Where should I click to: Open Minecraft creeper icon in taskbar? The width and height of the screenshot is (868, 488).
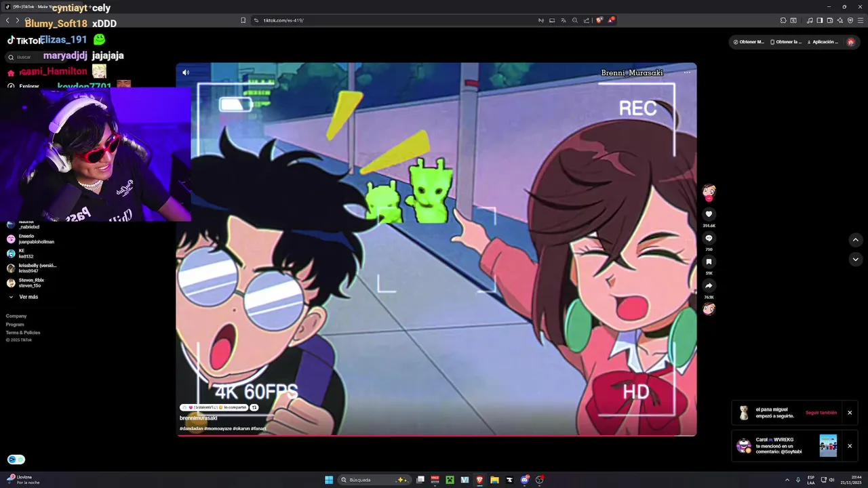coord(450,480)
